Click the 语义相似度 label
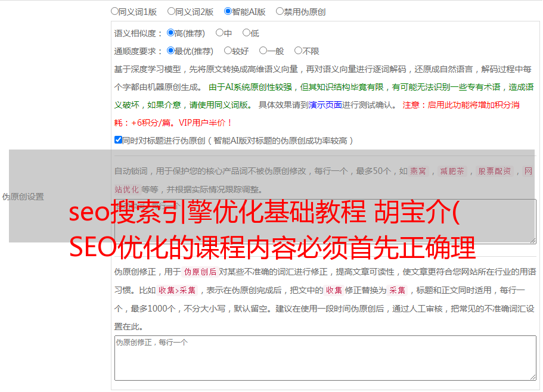Screen dimensions: 543x392 pyautogui.click(x=138, y=33)
